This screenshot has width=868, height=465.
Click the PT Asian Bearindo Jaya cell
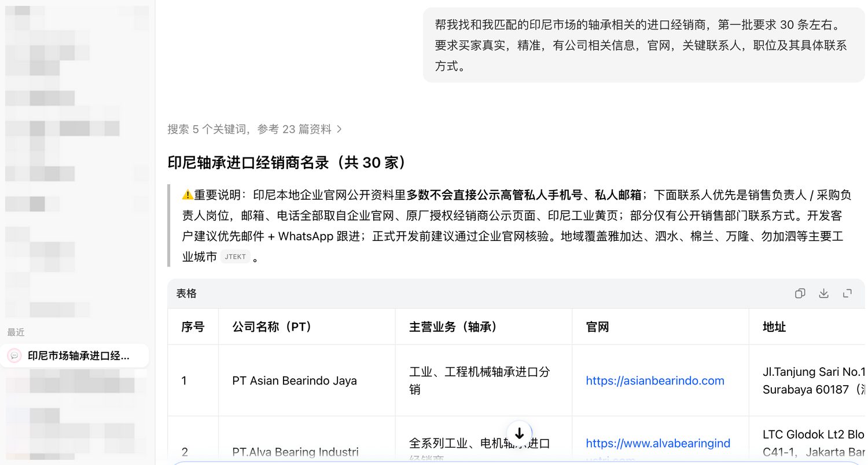point(307,380)
